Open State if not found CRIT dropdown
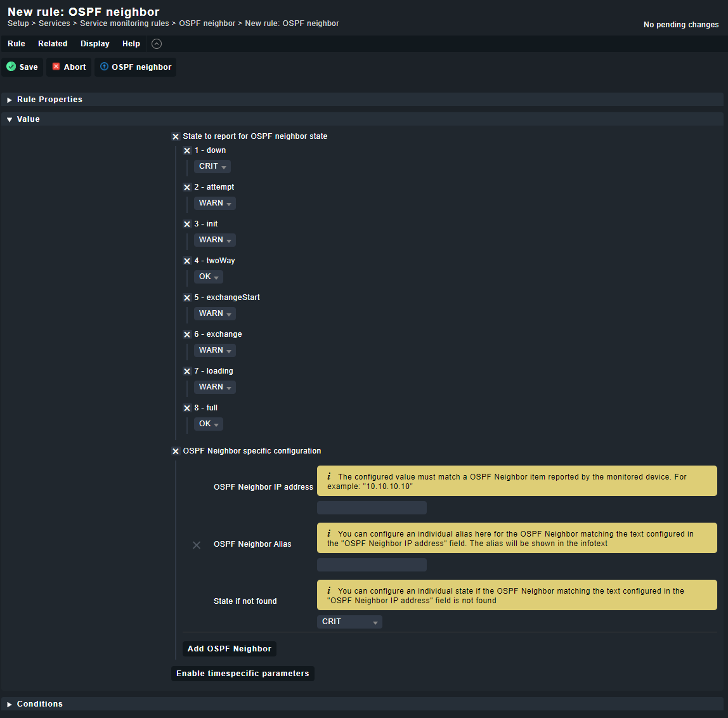The width and height of the screenshot is (728, 718). (349, 622)
